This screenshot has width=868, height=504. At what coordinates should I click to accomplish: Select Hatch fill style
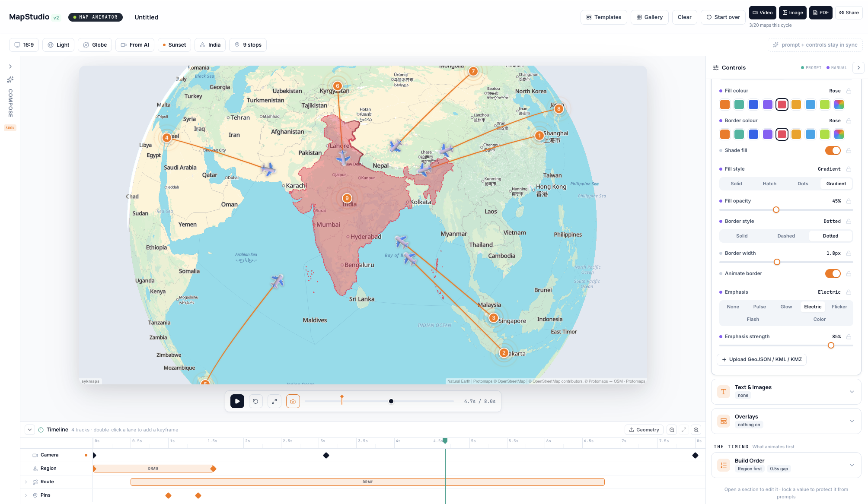(x=769, y=184)
